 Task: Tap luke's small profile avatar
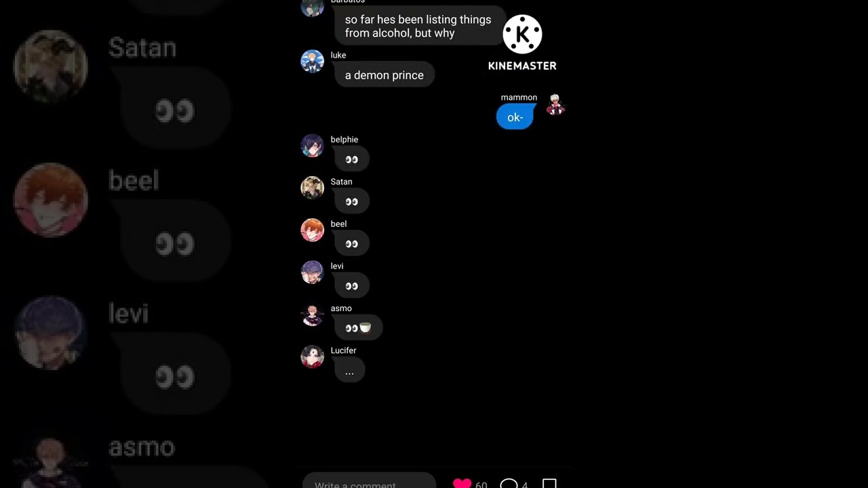click(x=312, y=61)
